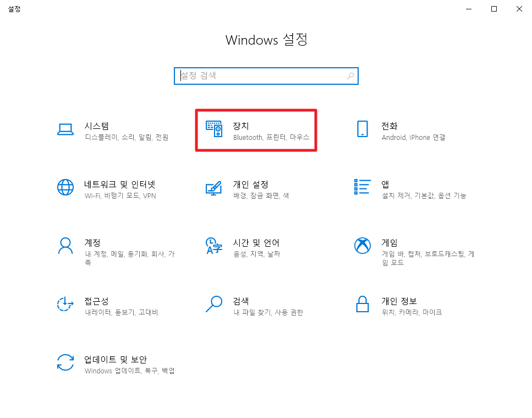
Task: Click the magnifier icon in search box
Action: [350, 75]
